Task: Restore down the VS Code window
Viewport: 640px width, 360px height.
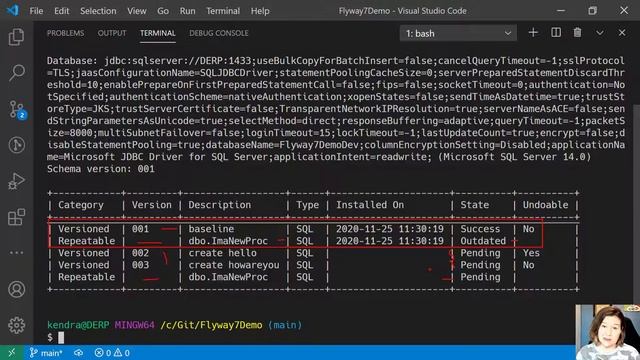Action: click(x=592, y=11)
